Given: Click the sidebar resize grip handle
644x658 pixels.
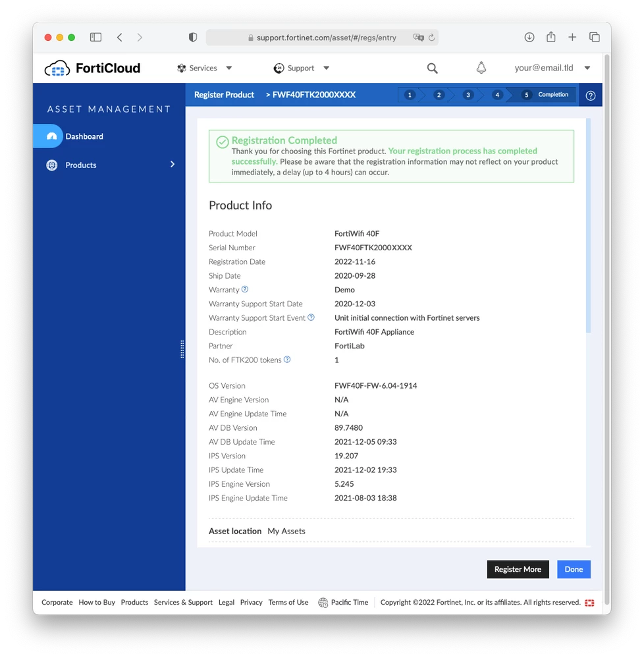Looking at the screenshot, I should click(182, 349).
